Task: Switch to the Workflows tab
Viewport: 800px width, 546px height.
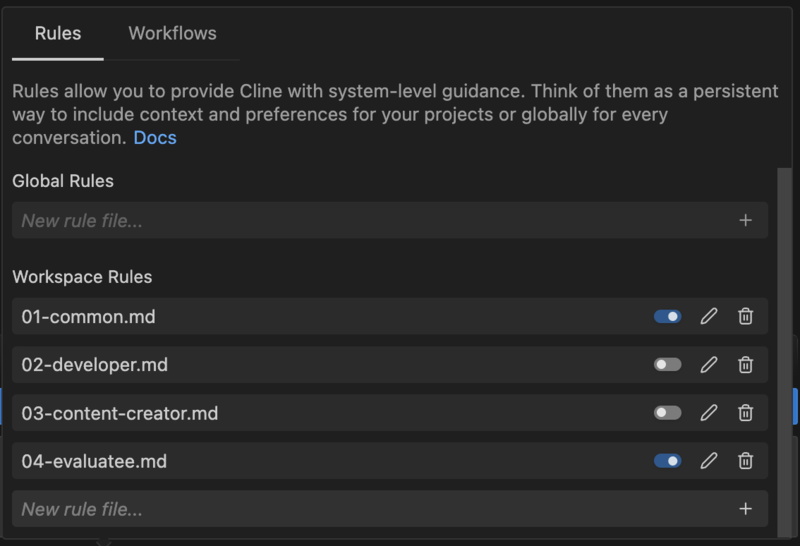Action: pyautogui.click(x=172, y=34)
